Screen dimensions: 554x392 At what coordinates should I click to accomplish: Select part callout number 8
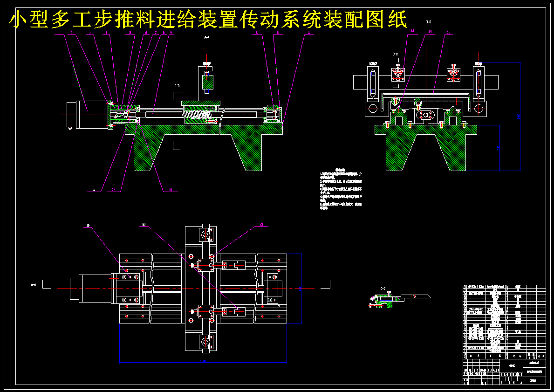pos(163,33)
